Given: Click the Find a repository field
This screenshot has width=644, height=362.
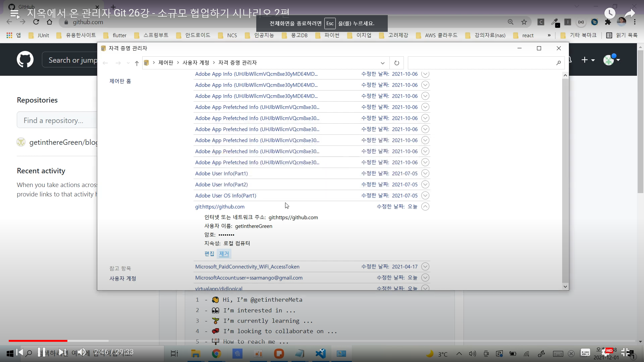Looking at the screenshot, I should [57, 120].
